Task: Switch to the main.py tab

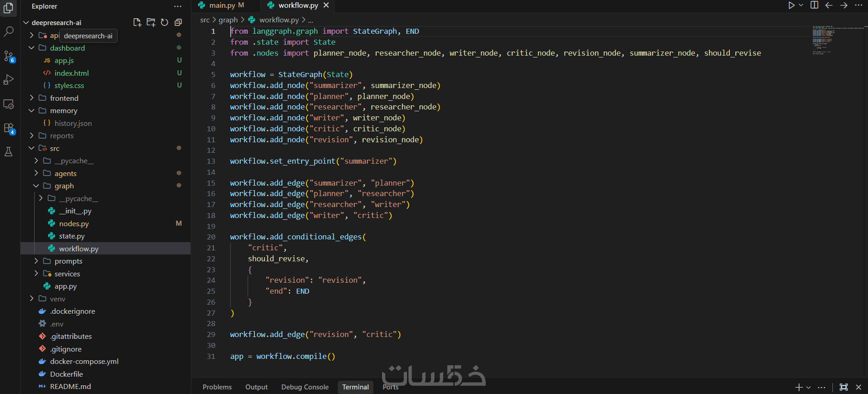Action: click(222, 5)
